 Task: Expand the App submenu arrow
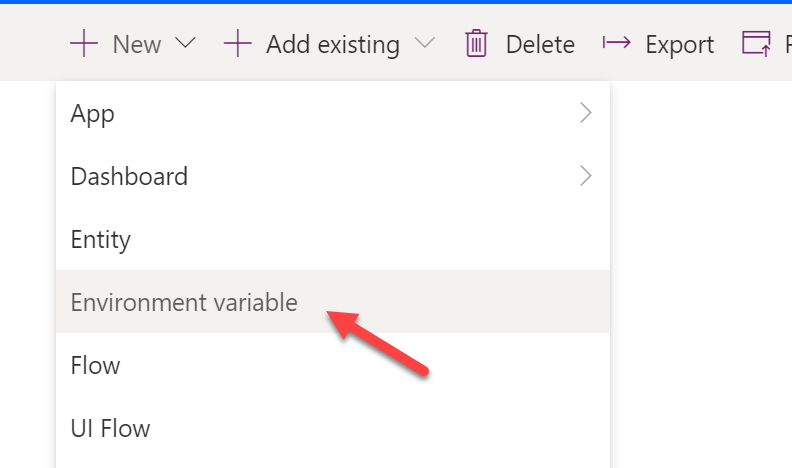pyautogui.click(x=585, y=113)
